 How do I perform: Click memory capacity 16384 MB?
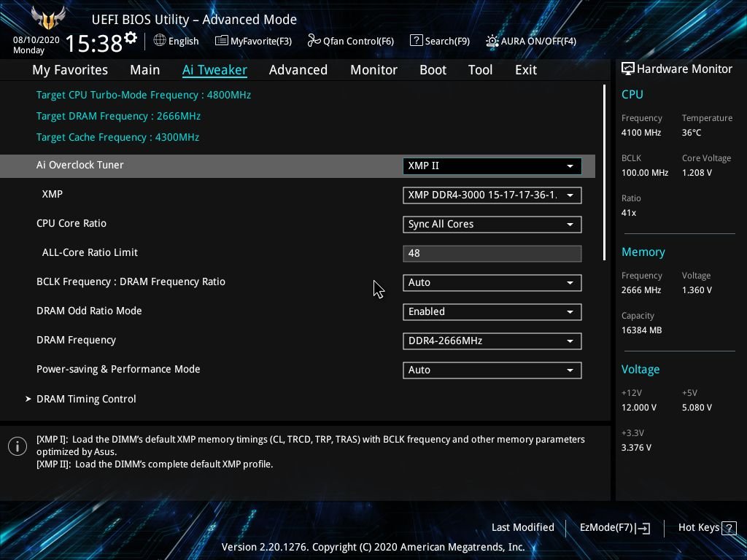coord(642,330)
